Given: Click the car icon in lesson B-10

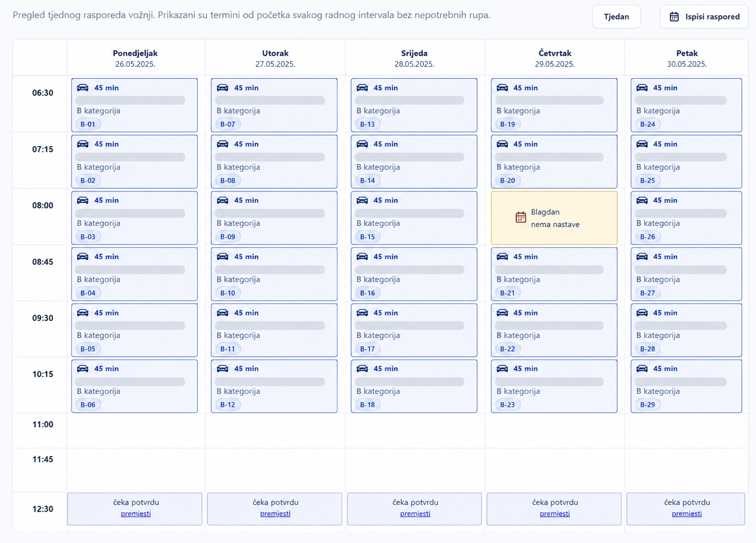Looking at the screenshot, I should point(222,256).
